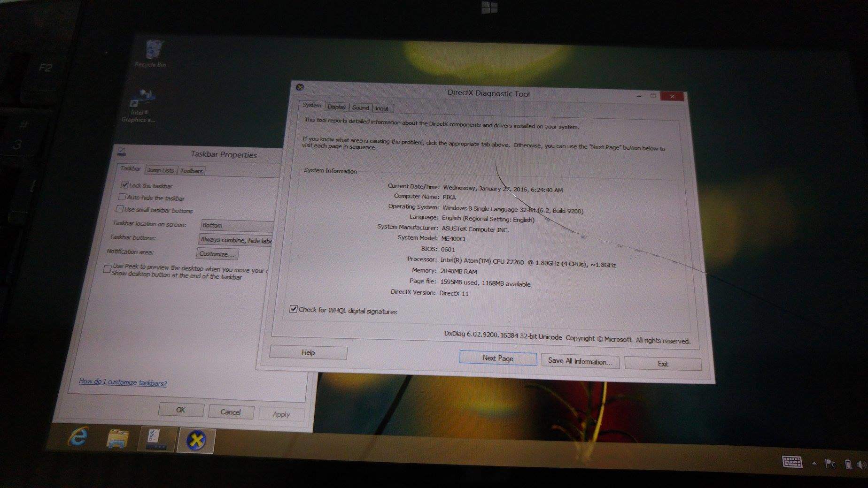The image size is (868, 488).
Task: Toggle Use Peek to preview desktop checkbox
Action: tap(107, 269)
